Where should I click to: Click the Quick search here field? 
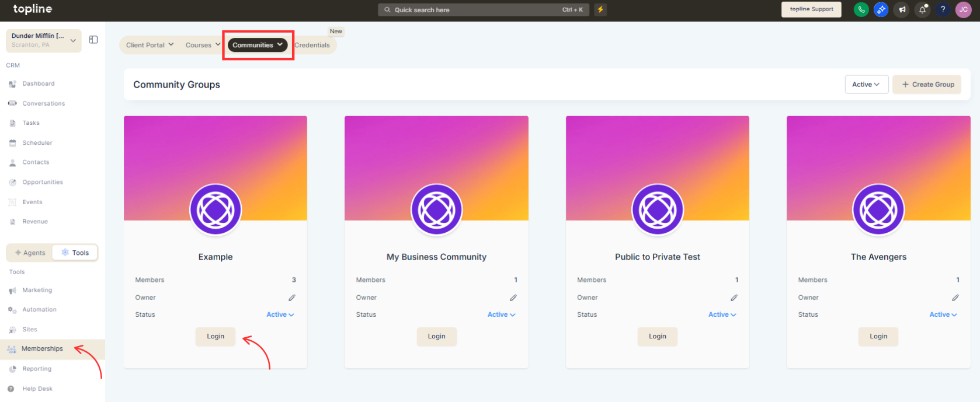point(484,10)
